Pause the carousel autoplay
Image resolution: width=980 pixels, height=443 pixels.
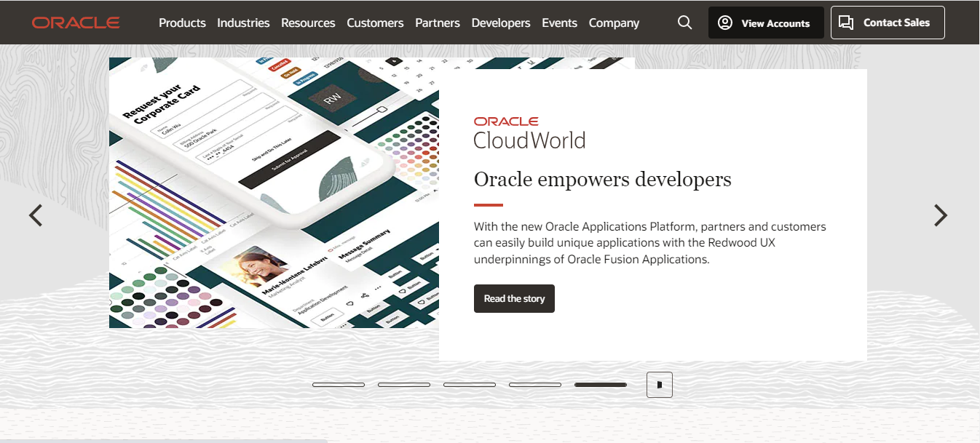(660, 385)
